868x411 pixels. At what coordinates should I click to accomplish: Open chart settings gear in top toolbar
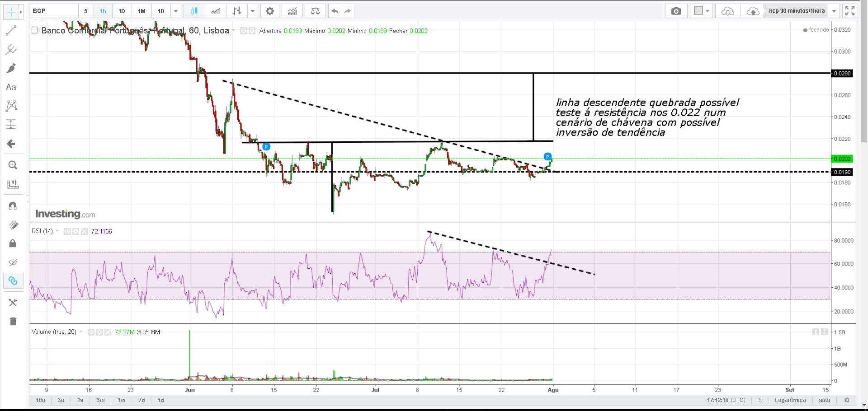click(x=270, y=11)
